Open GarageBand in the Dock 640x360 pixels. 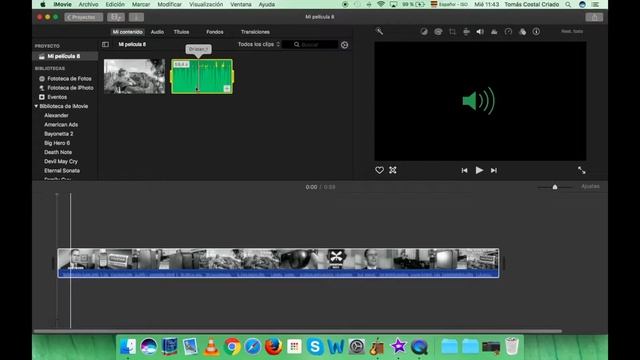[x=377, y=347]
